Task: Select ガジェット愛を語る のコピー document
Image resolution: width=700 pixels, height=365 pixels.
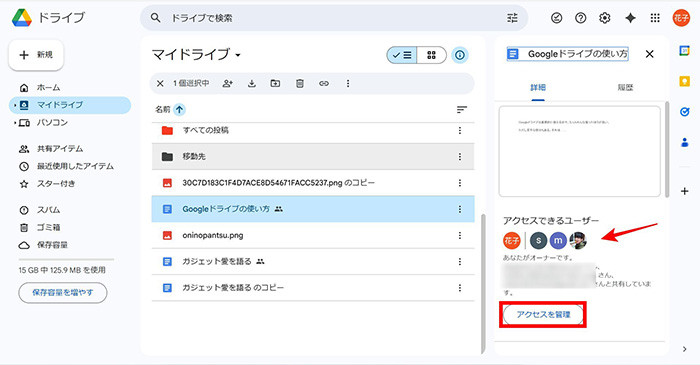Action: (x=313, y=288)
